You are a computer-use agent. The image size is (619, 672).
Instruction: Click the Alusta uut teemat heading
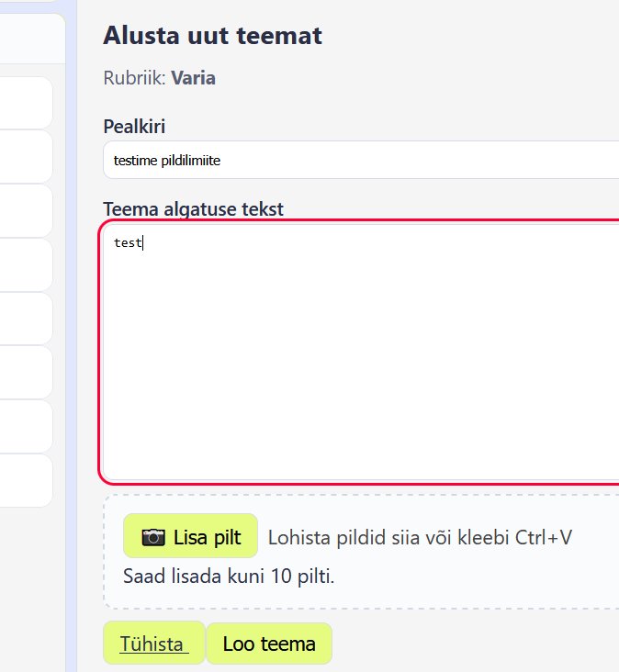212,36
